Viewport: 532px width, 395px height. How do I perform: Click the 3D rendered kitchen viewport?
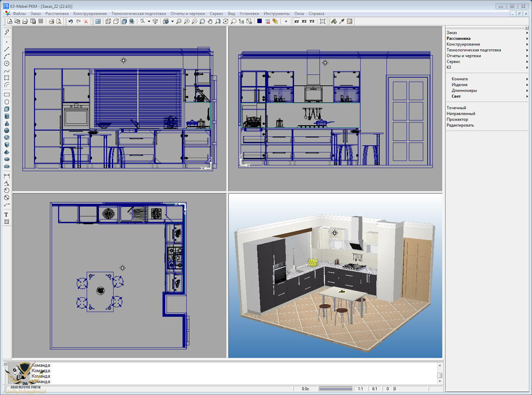(x=335, y=275)
